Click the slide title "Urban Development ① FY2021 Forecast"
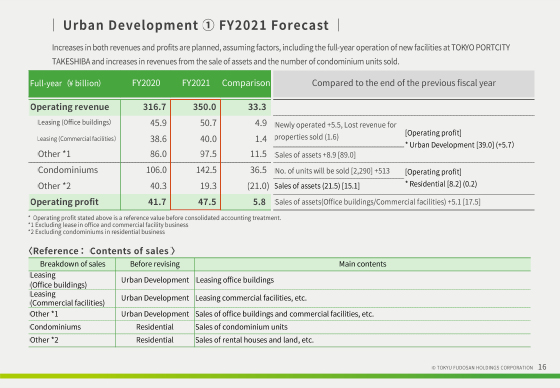This screenshot has height=388, width=560. pyautogui.click(x=196, y=25)
